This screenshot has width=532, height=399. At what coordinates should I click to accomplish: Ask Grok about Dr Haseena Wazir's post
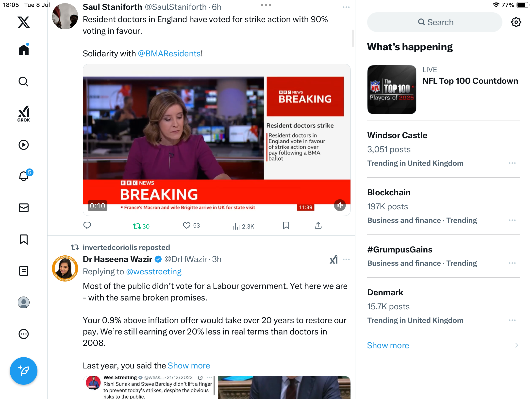point(333,259)
